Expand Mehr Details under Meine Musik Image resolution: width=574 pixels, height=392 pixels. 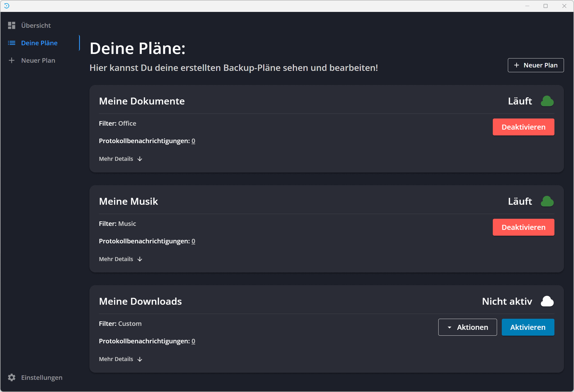pyautogui.click(x=121, y=259)
